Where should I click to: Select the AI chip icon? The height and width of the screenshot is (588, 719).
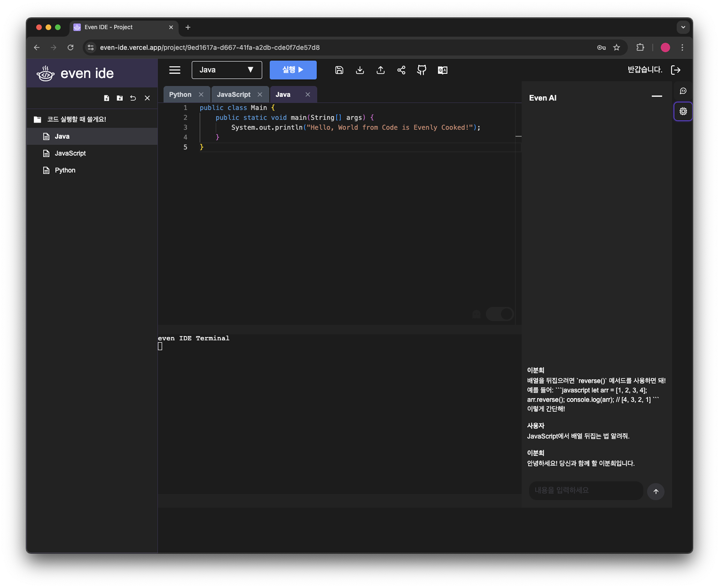[683, 111]
